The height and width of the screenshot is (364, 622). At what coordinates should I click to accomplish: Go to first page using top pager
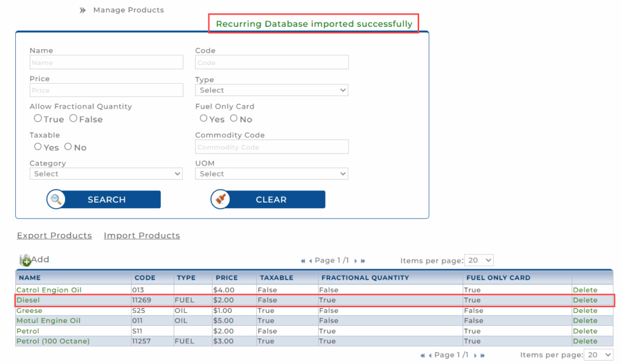pos(303,261)
